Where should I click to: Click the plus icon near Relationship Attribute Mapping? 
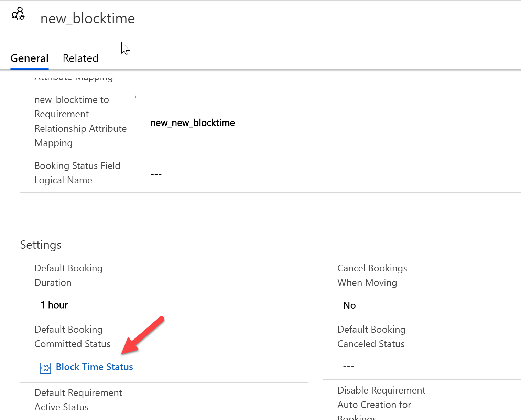(135, 97)
